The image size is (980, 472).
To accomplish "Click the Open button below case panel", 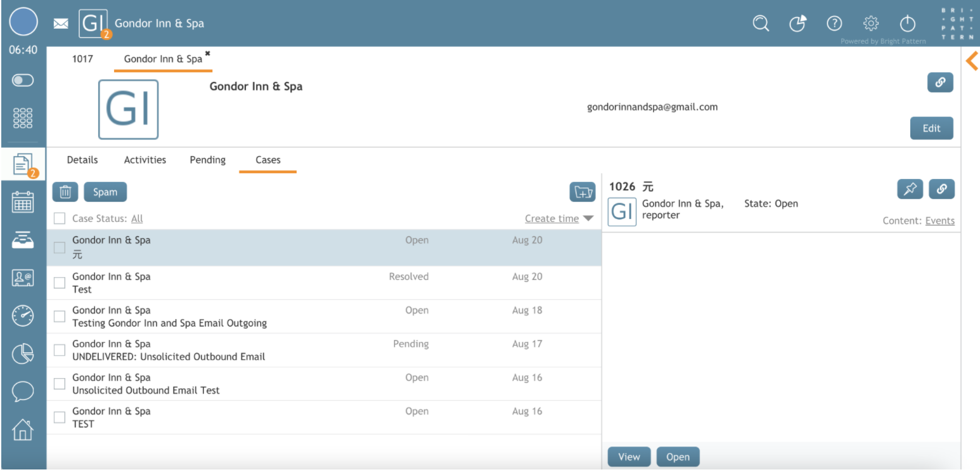I will click(x=678, y=457).
